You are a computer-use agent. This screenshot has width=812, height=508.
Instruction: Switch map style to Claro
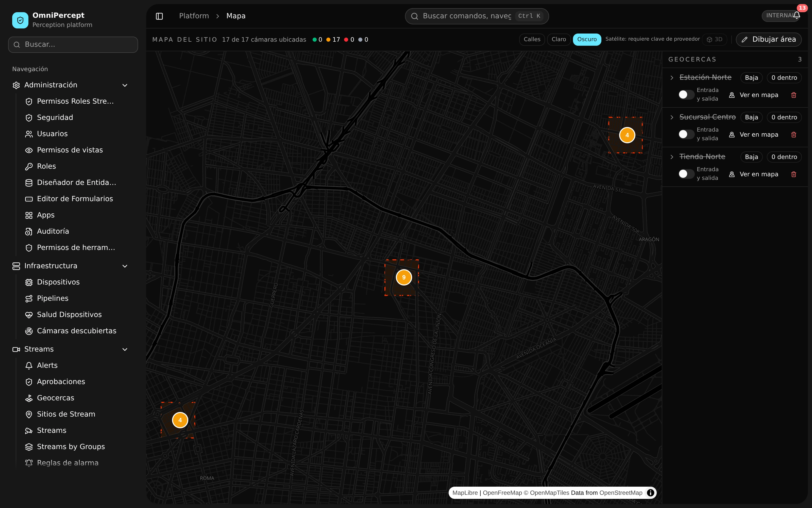[x=559, y=39]
